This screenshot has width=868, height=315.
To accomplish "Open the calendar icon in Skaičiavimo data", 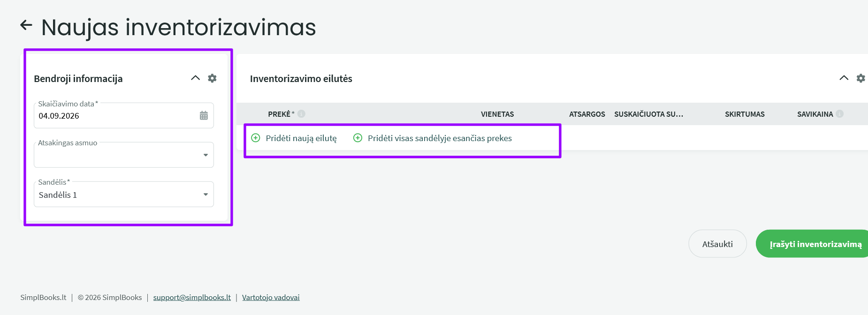I will pyautogui.click(x=204, y=115).
